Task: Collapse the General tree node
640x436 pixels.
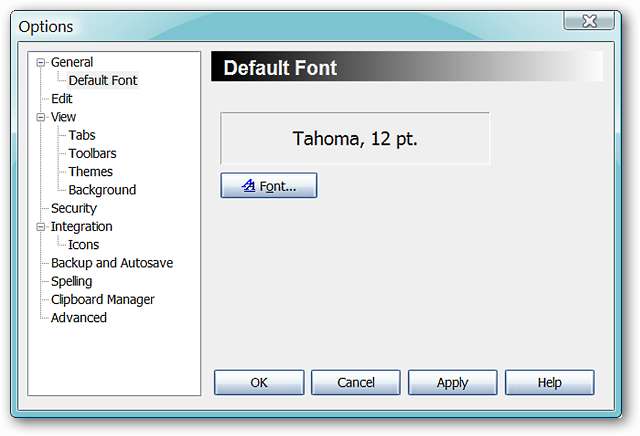Action: 41,62
